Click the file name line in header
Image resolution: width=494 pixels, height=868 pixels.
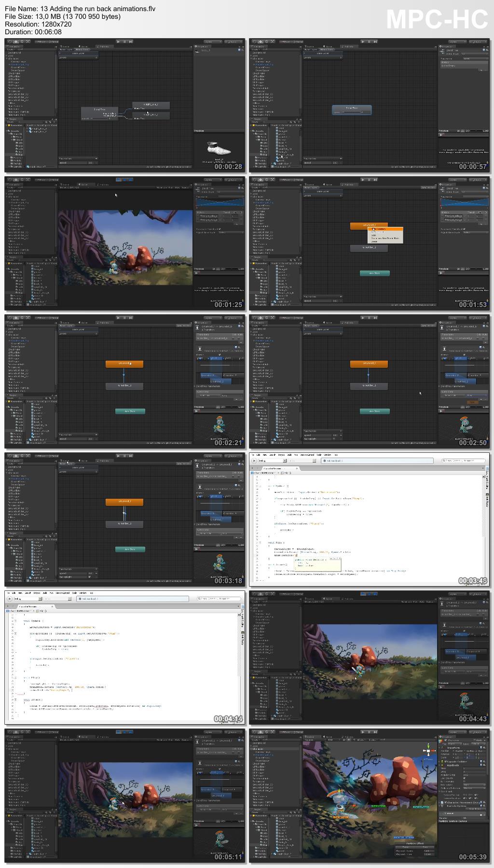(80, 9)
